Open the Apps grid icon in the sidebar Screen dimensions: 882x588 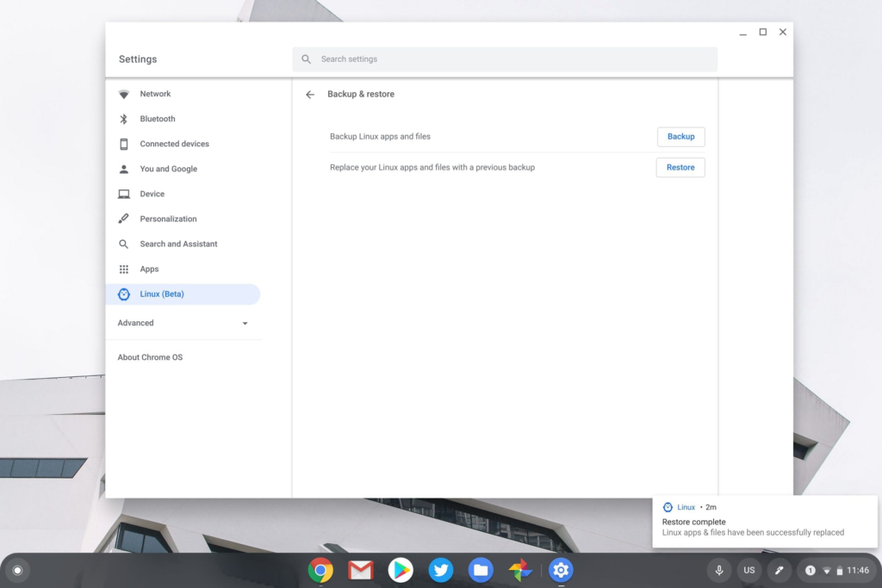pos(124,269)
